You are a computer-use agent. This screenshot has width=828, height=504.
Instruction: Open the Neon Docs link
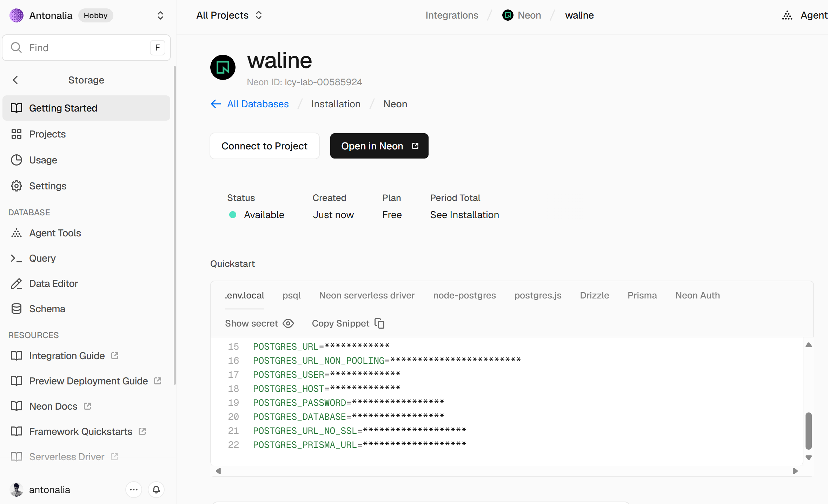click(x=86, y=406)
